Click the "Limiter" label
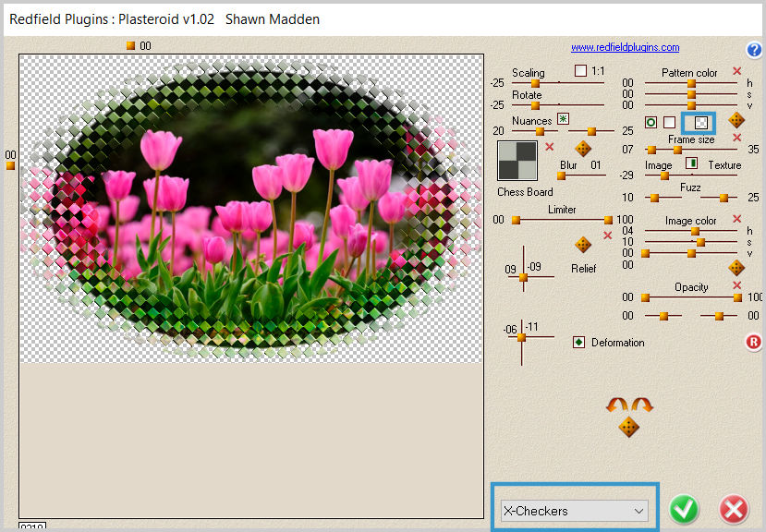 (x=562, y=209)
